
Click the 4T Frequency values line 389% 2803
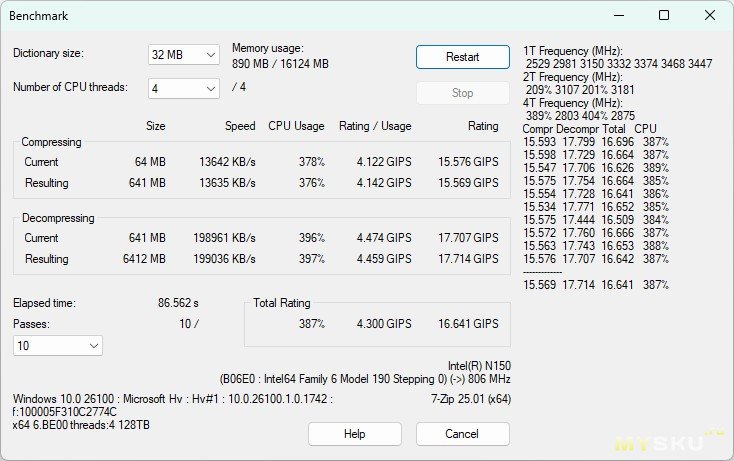click(580, 116)
